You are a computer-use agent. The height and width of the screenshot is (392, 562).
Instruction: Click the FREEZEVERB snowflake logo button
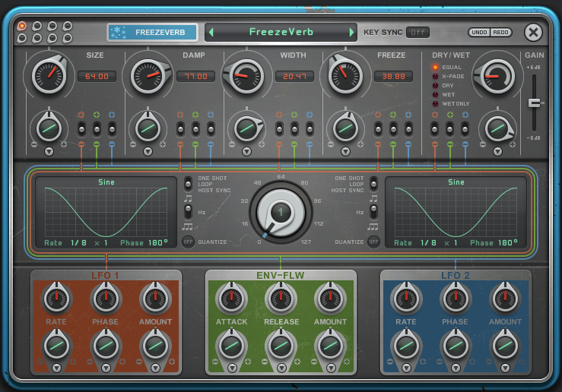pyautogui.click(x=152, y=32)
